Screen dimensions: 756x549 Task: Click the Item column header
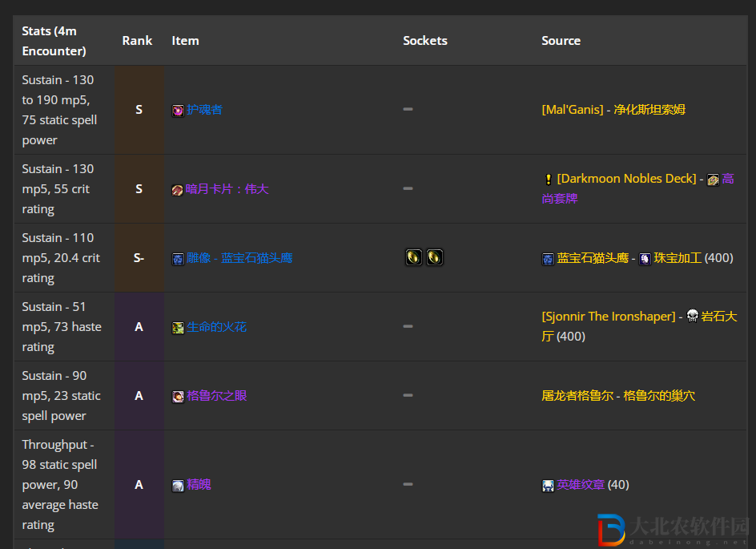pyautogui.click(x=185, y=41)
